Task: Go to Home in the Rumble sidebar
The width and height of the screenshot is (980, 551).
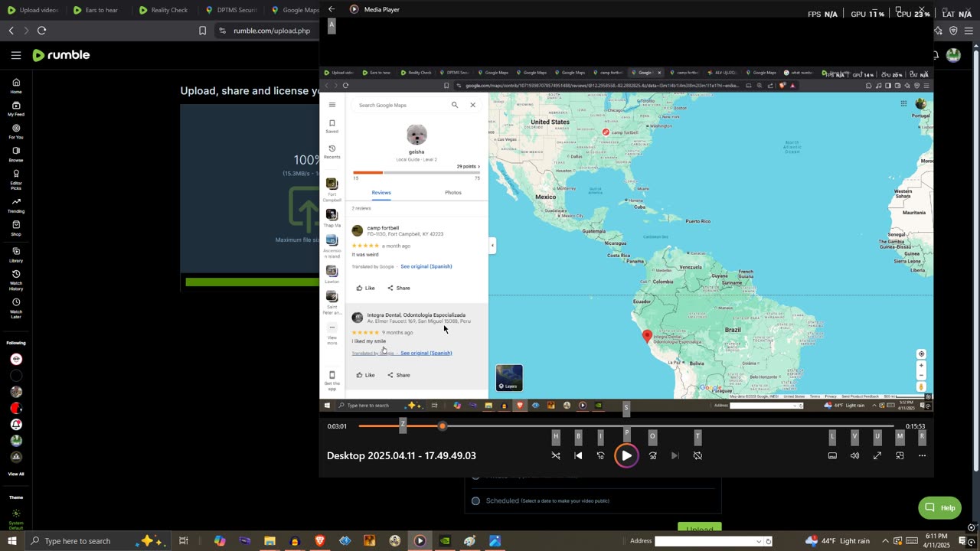Action: click(16, 86)
